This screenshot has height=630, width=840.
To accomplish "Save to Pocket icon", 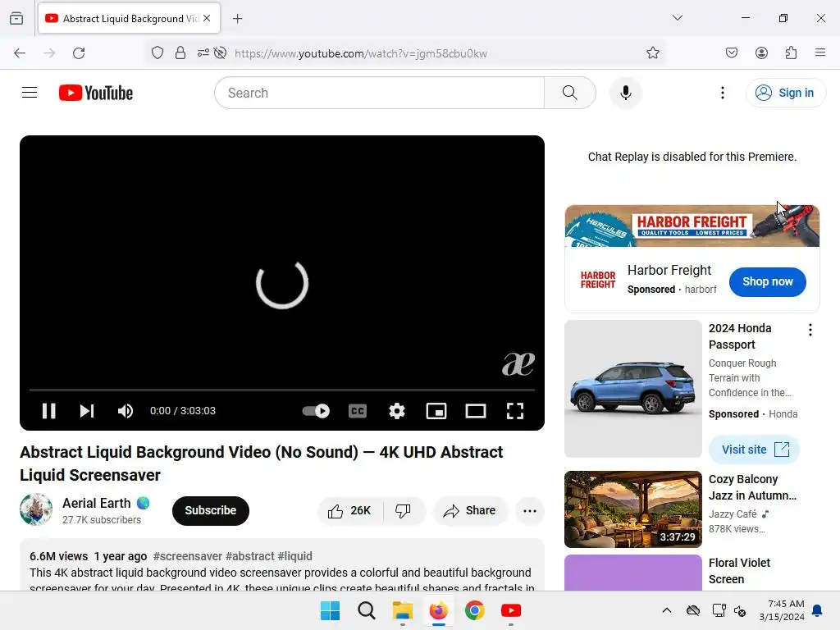I will (732, 52).
